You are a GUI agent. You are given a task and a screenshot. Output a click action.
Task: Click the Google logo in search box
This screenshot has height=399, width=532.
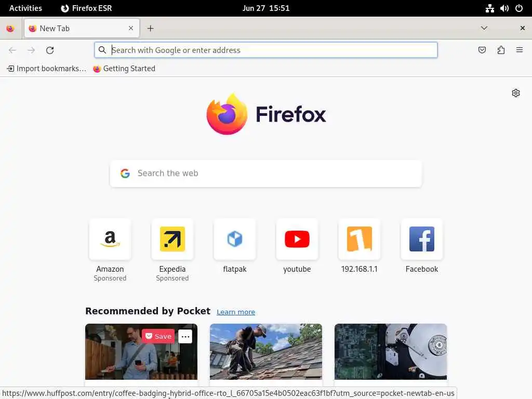click(125, 174)
